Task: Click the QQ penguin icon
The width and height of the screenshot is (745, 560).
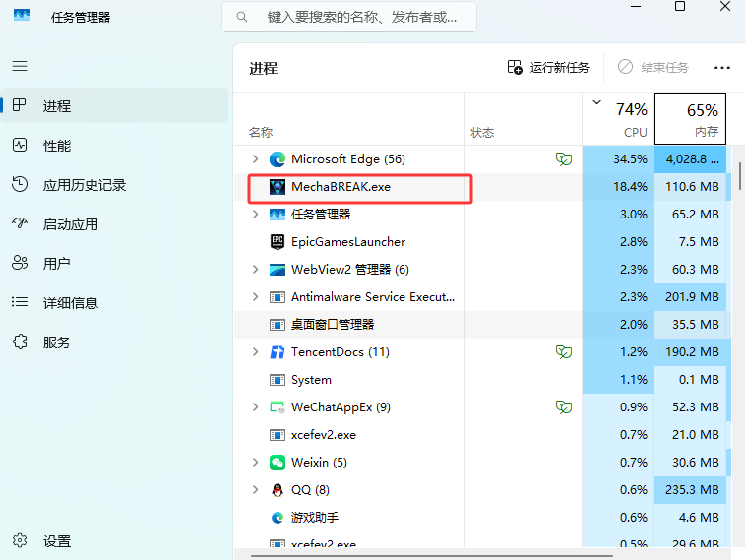Action: click(x=278, y=490)
